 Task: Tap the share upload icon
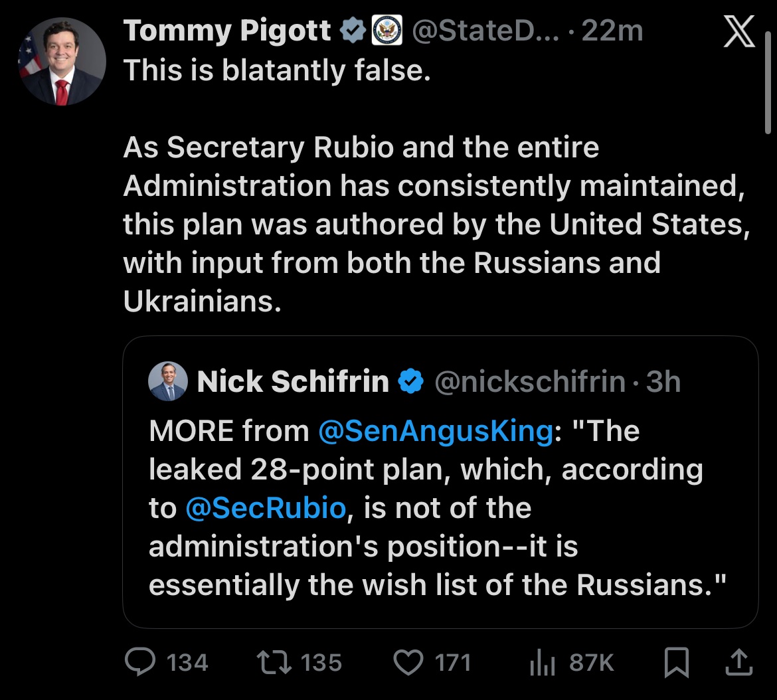tap(740, 662)
